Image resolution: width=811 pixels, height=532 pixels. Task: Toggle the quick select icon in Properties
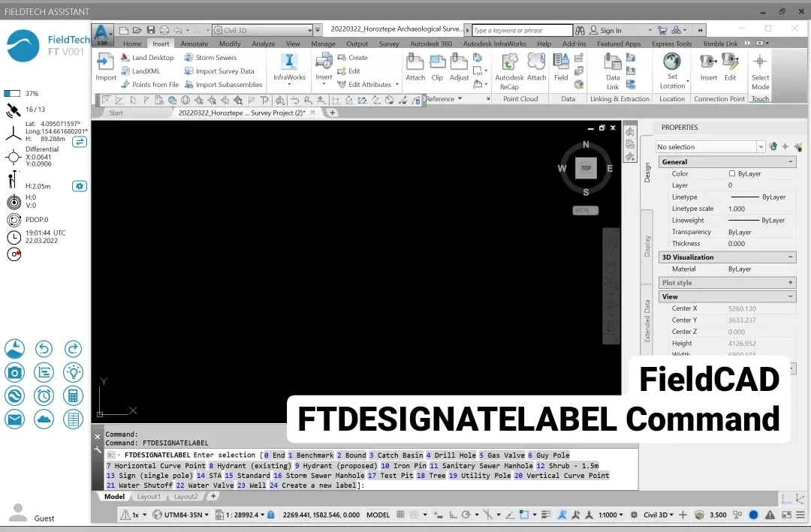pyautogui.click(x=797, y=147)
